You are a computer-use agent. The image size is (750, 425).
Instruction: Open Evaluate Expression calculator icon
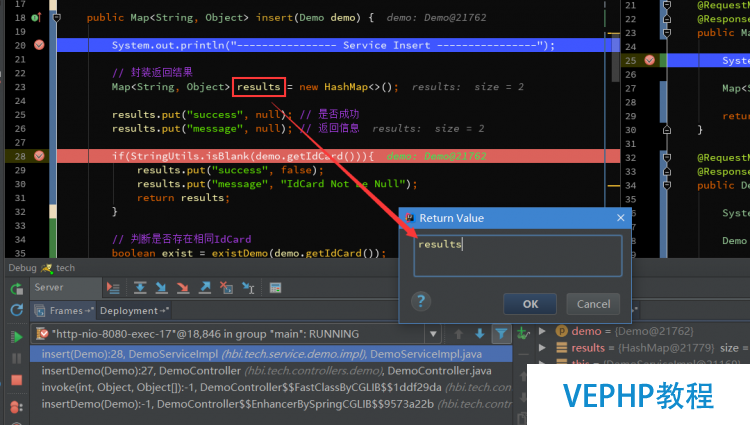click(x=276, y=287)
